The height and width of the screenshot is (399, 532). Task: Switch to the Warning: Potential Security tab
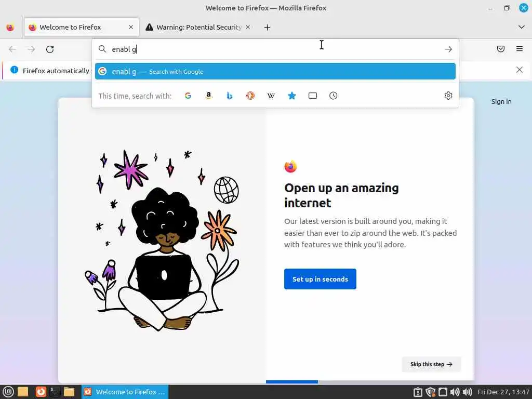[x=198, y=27]
